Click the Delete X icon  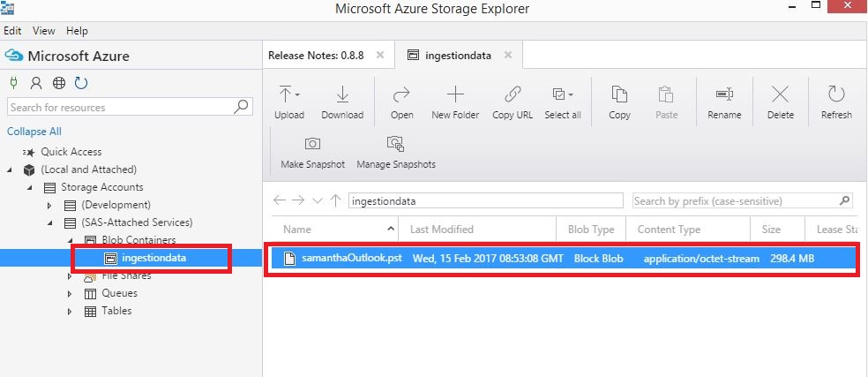pyautogui.click(x=780, y=94)
